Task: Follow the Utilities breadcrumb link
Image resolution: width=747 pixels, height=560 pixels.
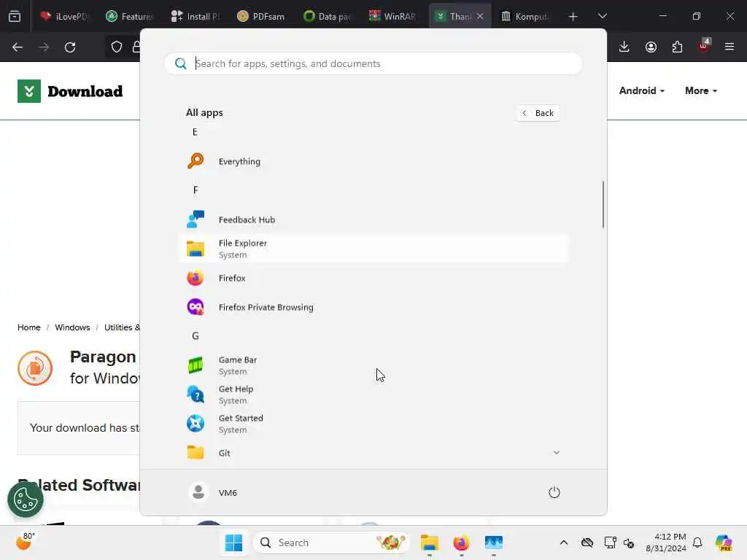Action: [x=122, y=327]
